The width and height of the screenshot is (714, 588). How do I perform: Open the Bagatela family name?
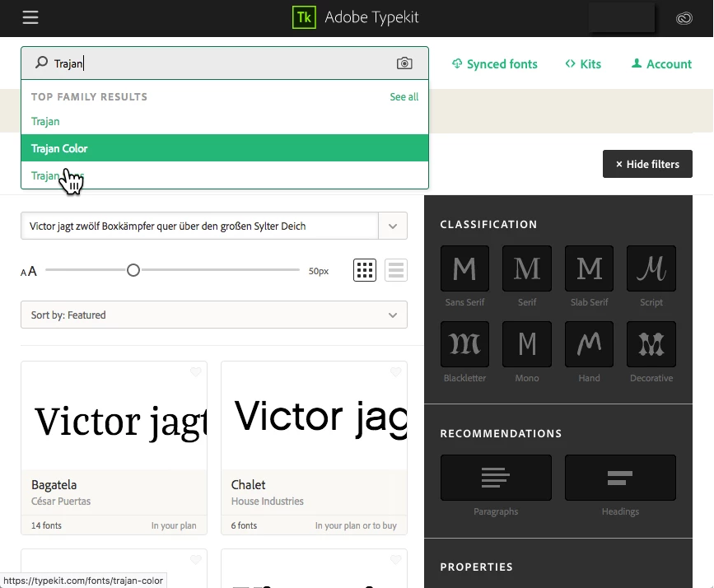tap(54, 484)
